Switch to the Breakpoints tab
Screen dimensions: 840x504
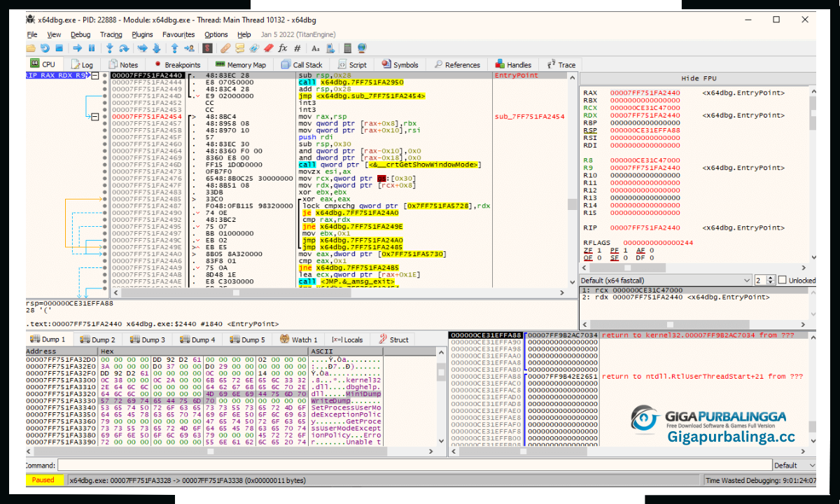pos(177,64)
